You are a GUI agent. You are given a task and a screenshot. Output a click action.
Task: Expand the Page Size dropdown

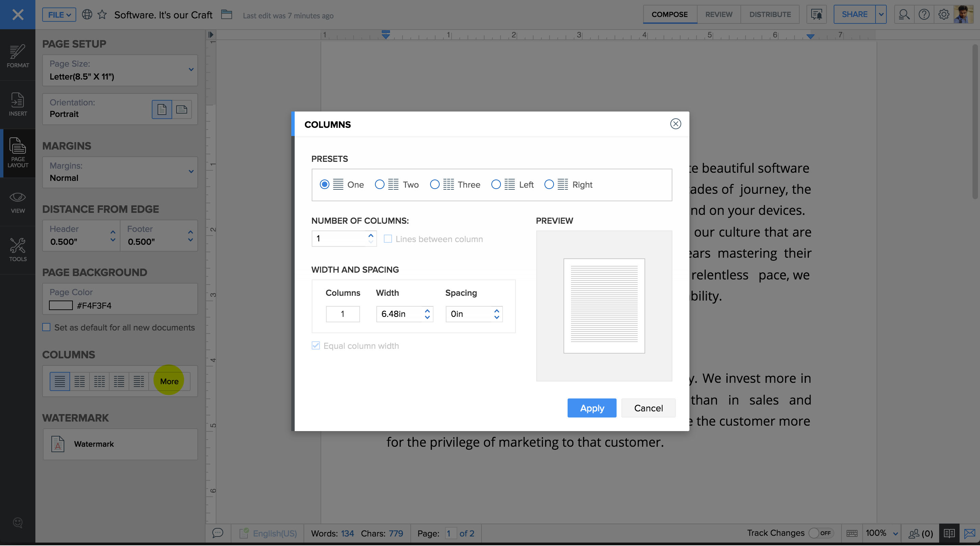point(191,70)
